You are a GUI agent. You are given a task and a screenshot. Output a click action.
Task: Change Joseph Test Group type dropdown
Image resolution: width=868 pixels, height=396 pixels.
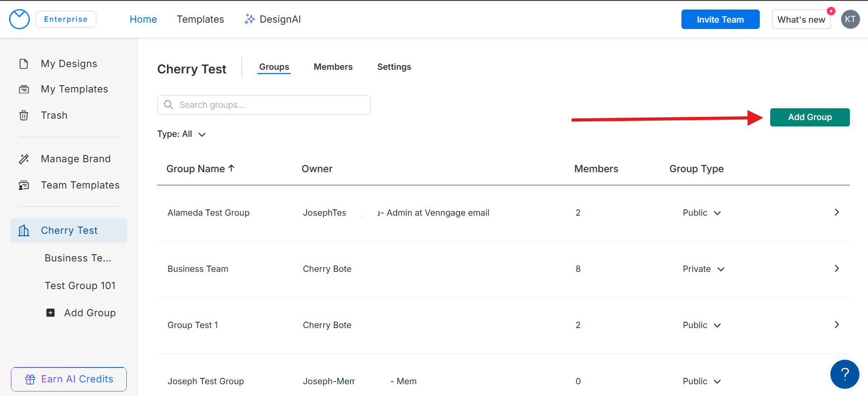point(702,382)
